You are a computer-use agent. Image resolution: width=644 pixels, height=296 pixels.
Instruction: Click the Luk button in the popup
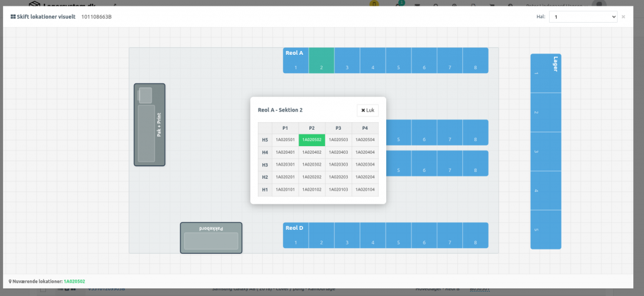(367, 110)
